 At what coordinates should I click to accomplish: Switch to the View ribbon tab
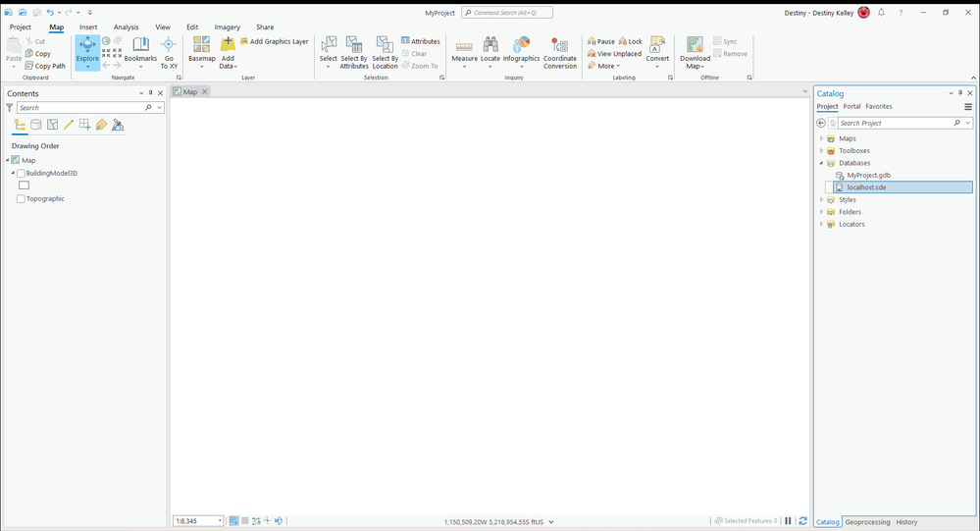point(163,27)
